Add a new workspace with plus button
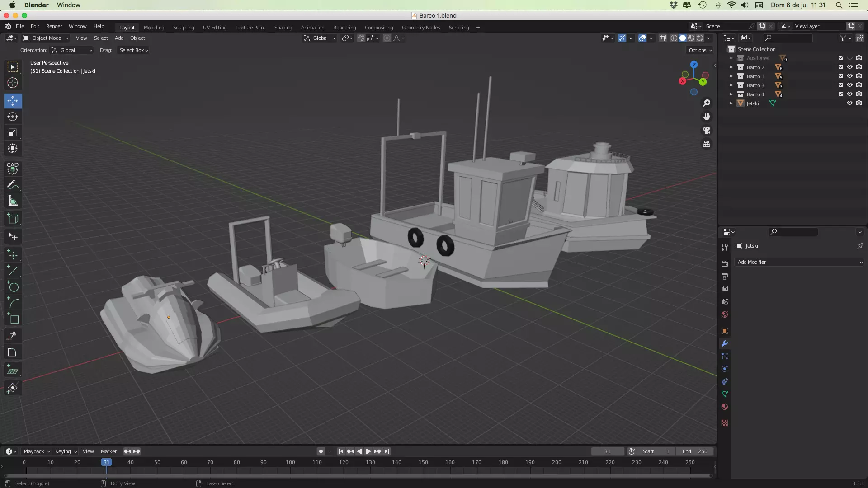This screenshot has height=488, width=868. coord(478,28)
